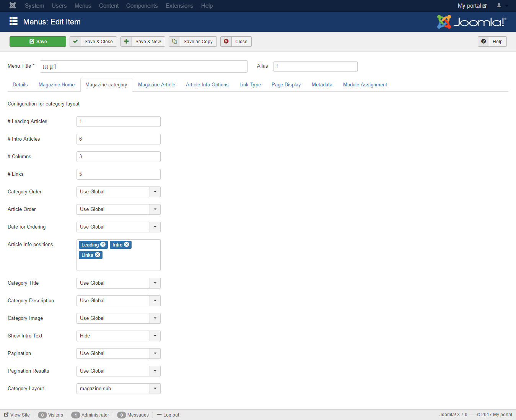Go to the Article Info Options tab
The height and width of the screenshot is (420, 516).
tap(207, 85)
